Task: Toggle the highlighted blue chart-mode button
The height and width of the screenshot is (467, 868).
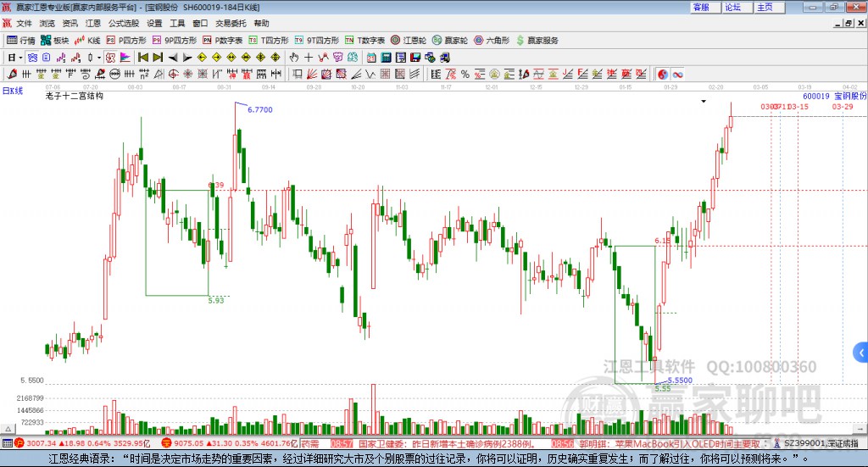Action: point(33,58)
